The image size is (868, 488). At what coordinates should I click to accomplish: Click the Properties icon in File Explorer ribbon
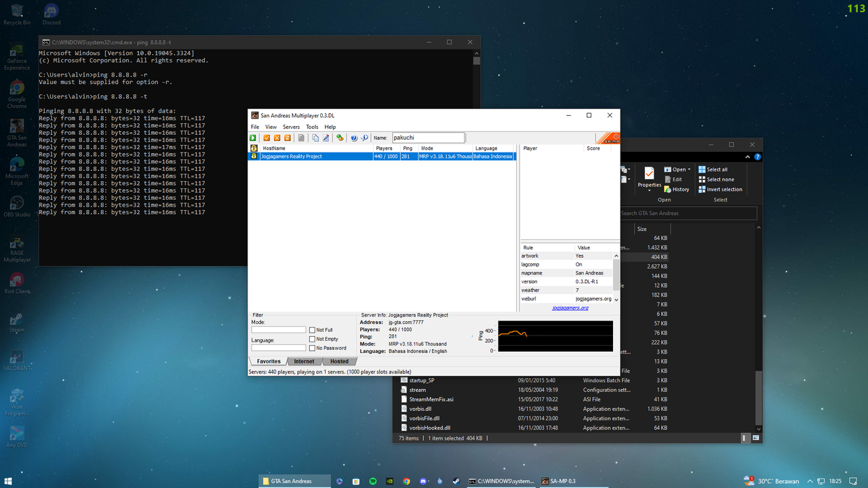649,174
